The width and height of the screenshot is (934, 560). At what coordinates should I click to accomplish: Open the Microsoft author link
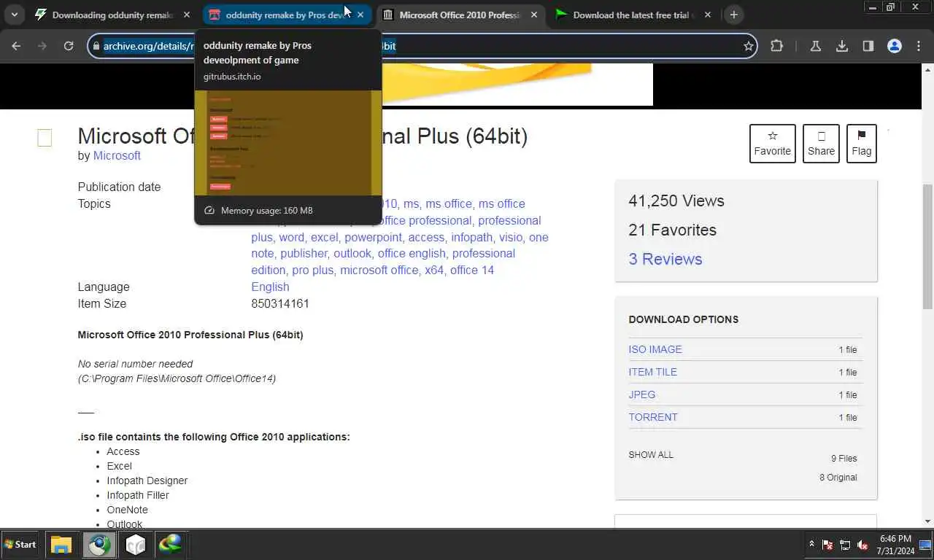117,155
